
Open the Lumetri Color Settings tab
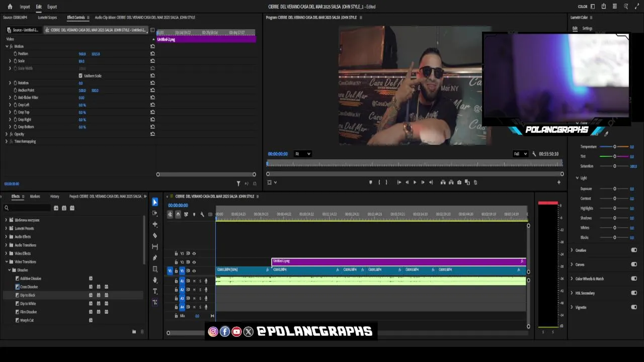pos(587,28)
